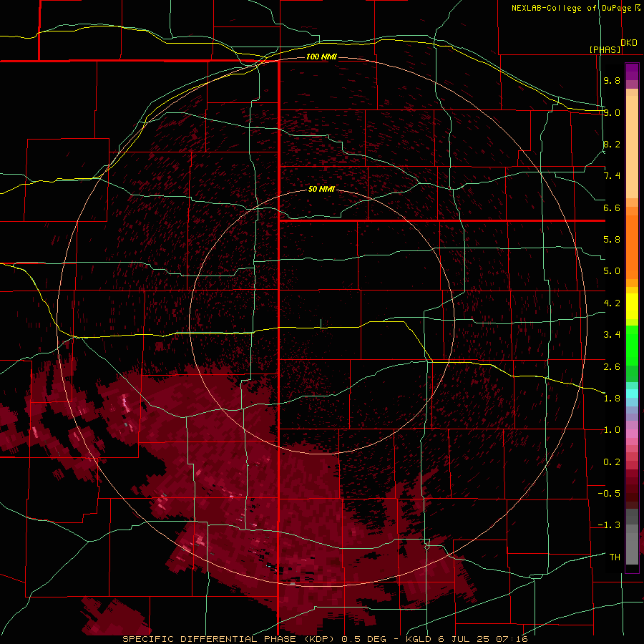Pick the purple top segment of color bar
The height and width of the screenshot is (644, 644).
[x=632, y=72]
